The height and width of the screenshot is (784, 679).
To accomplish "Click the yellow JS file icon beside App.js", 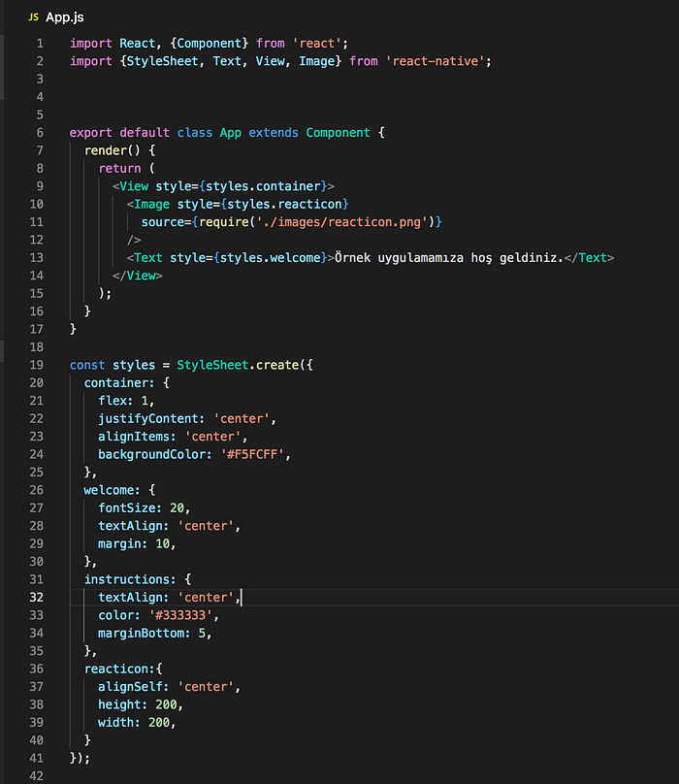I will click(x=34, y=17).
